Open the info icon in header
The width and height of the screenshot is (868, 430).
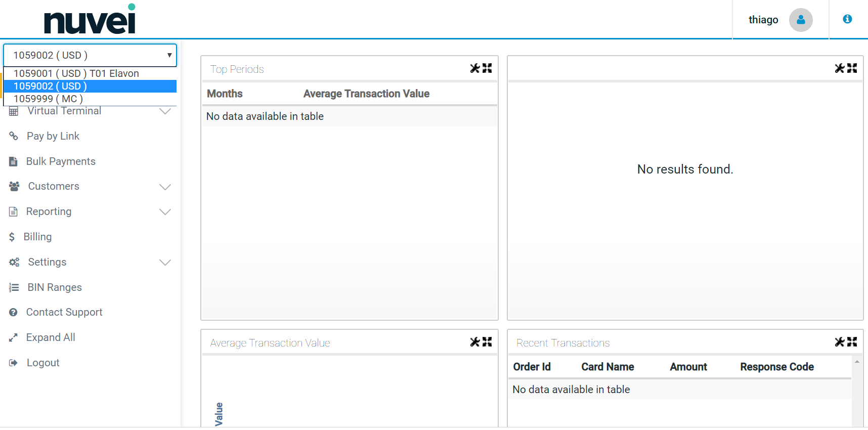click(847, 19)
